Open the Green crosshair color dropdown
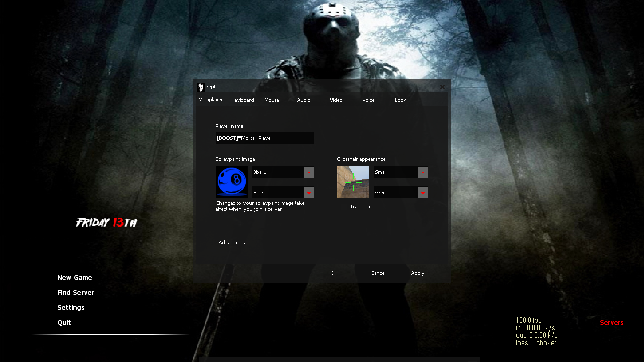The image size is (644, 362). coord(423,193)
